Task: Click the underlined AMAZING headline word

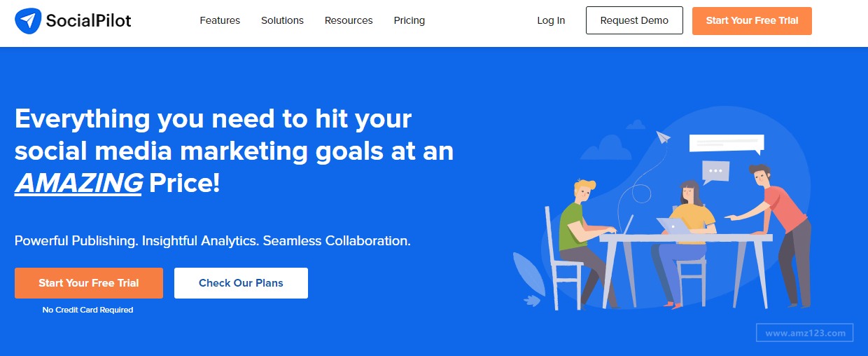Action: [78, 184]
